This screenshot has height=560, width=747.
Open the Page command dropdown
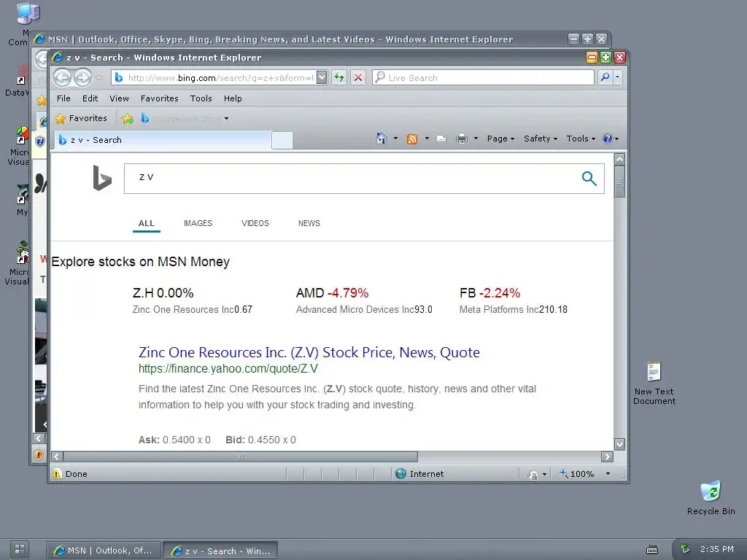coord(500,139)
